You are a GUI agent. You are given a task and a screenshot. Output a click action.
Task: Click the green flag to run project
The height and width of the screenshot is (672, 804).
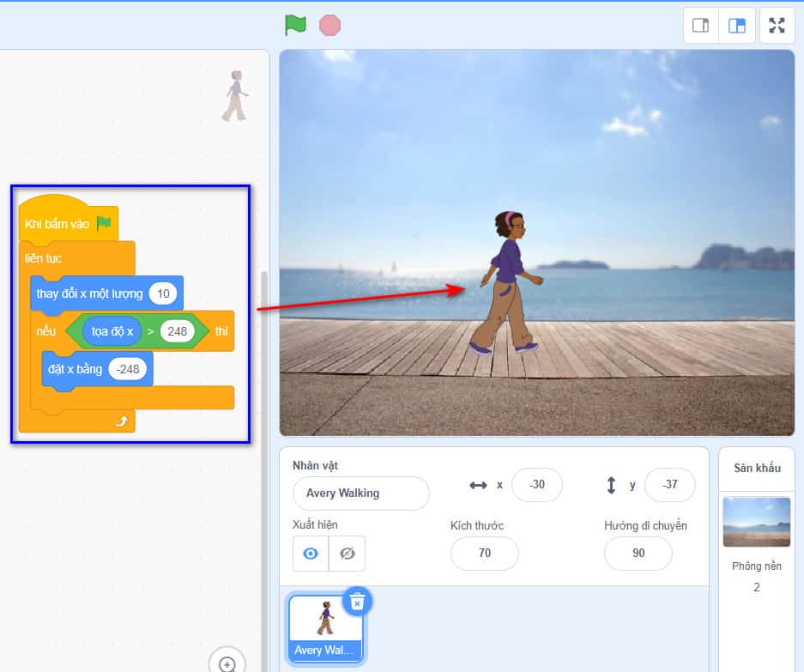295,25
